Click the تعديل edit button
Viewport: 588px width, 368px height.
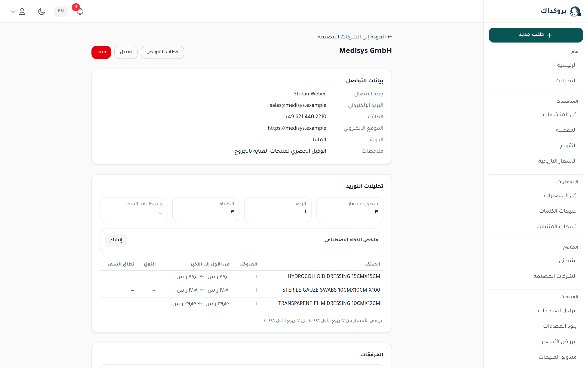point(126,52)
